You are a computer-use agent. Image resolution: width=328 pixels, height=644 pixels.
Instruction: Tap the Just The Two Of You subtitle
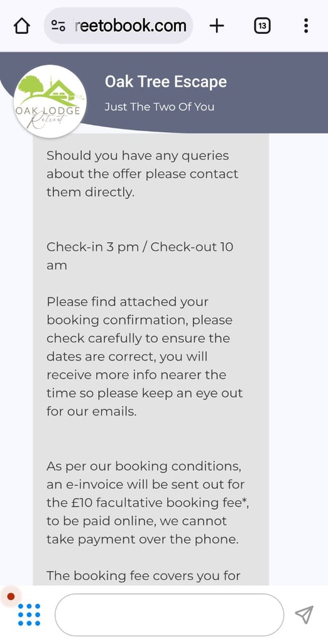[x=159, y=107]
